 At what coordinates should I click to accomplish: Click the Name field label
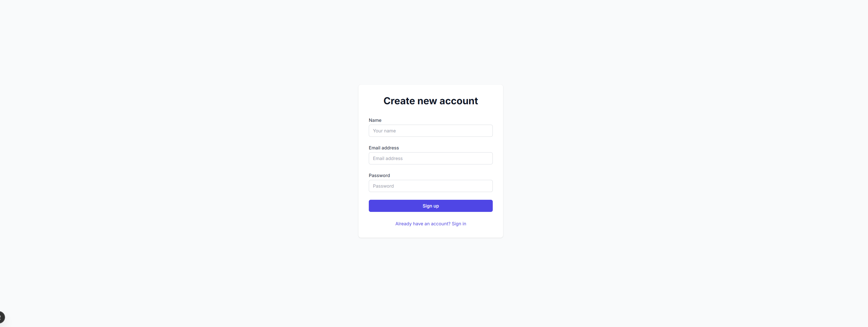pos(375,120)
